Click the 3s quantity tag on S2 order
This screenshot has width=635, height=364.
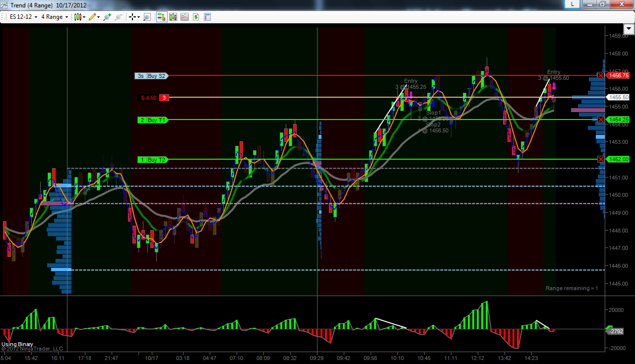pos(140,76)
